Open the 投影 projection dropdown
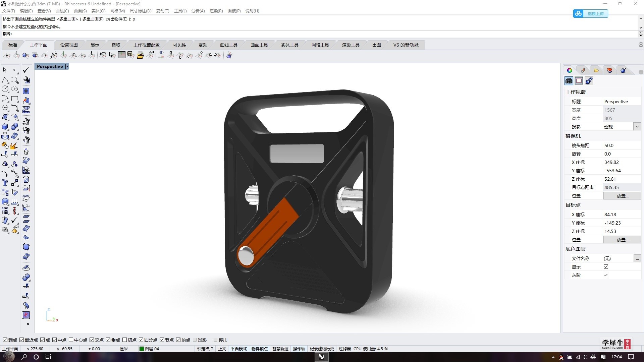Viewport: 644px width, 362px height. [x=637, y=127]
